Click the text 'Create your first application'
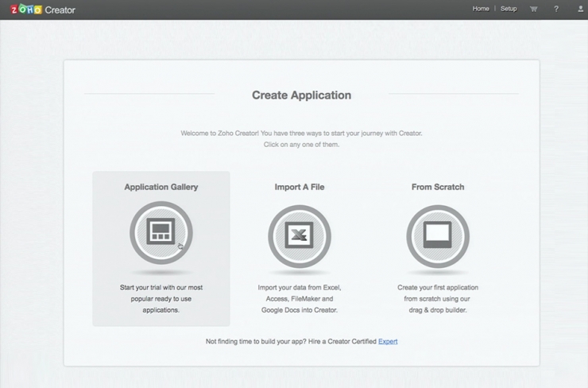 click(x=438, y=288)
